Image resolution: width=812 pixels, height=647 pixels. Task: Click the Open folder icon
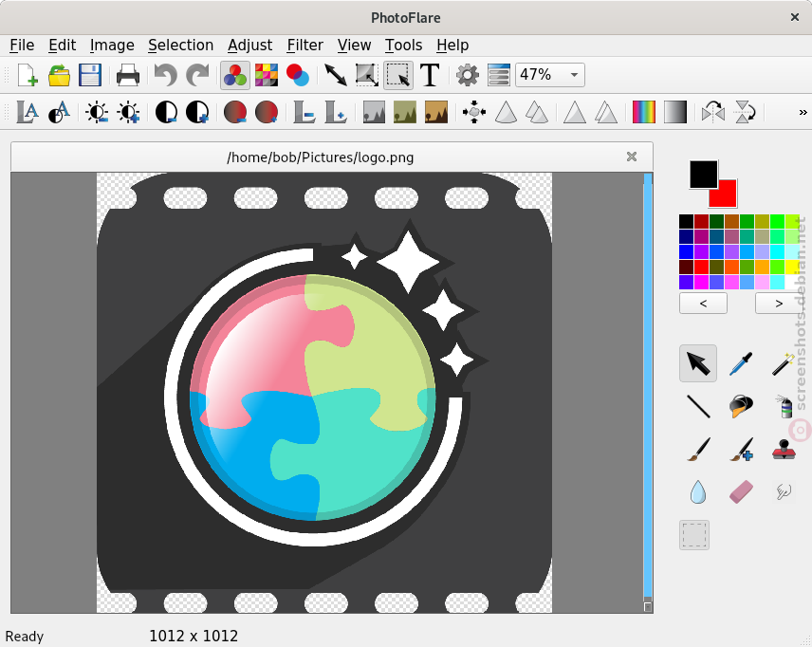pos(59,75)
